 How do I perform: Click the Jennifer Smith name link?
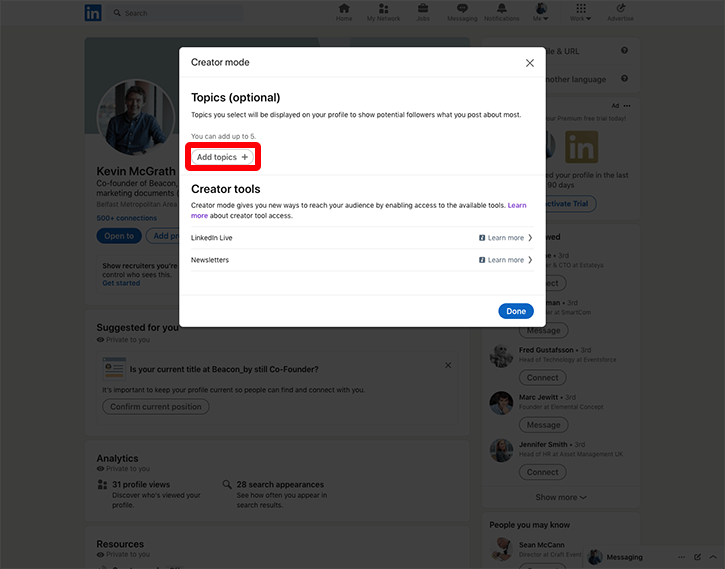click(x=543, y=444)
